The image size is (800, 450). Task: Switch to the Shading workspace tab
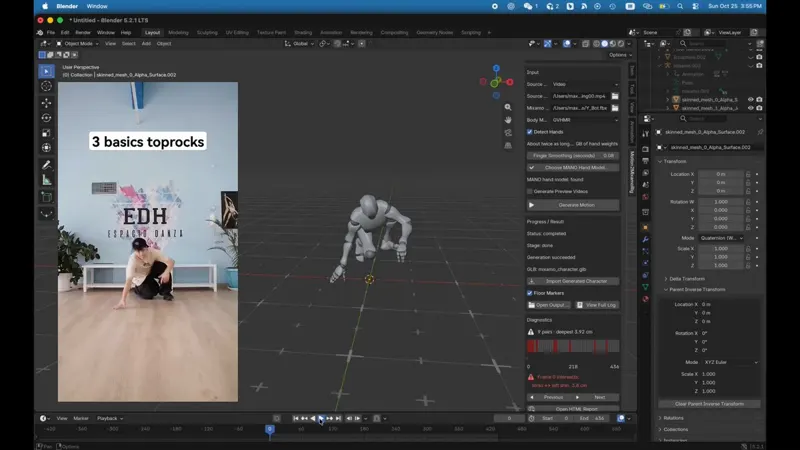(x=303, y=33)
